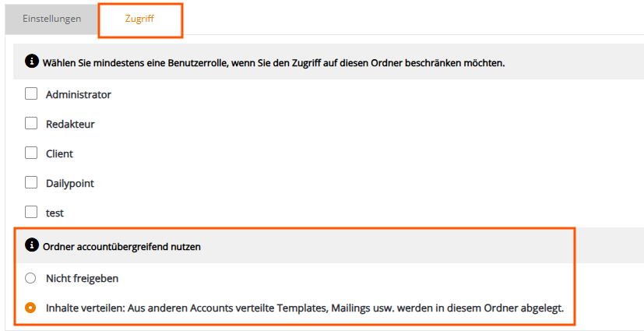Click the Client label text

[x=59, y=154]
